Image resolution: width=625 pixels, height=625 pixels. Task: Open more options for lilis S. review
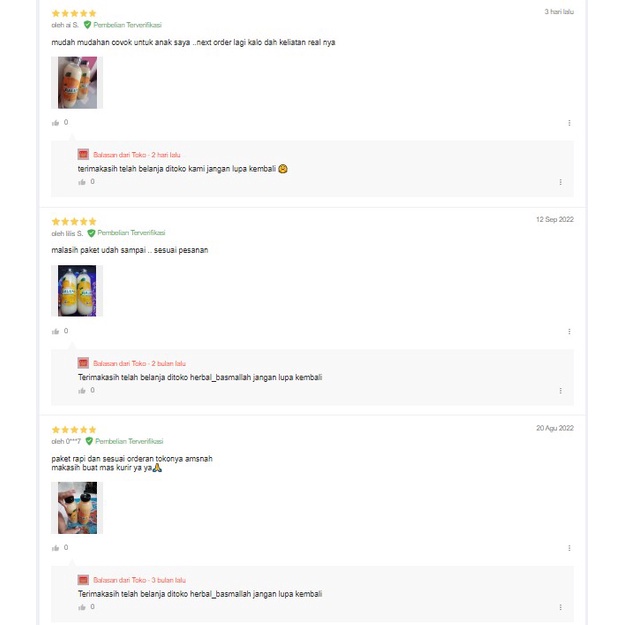[x=569, y=331]
